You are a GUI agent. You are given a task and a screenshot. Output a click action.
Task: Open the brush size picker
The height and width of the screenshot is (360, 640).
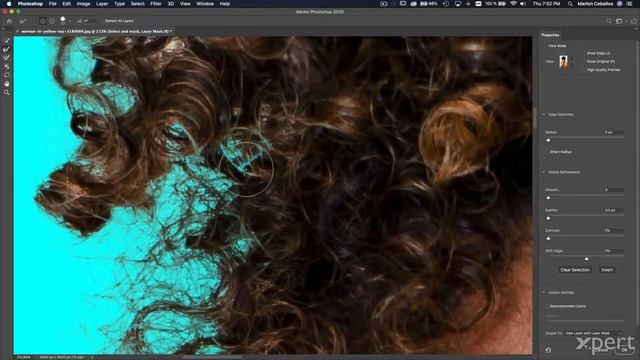pyautogui.click(x=64, y=20)
